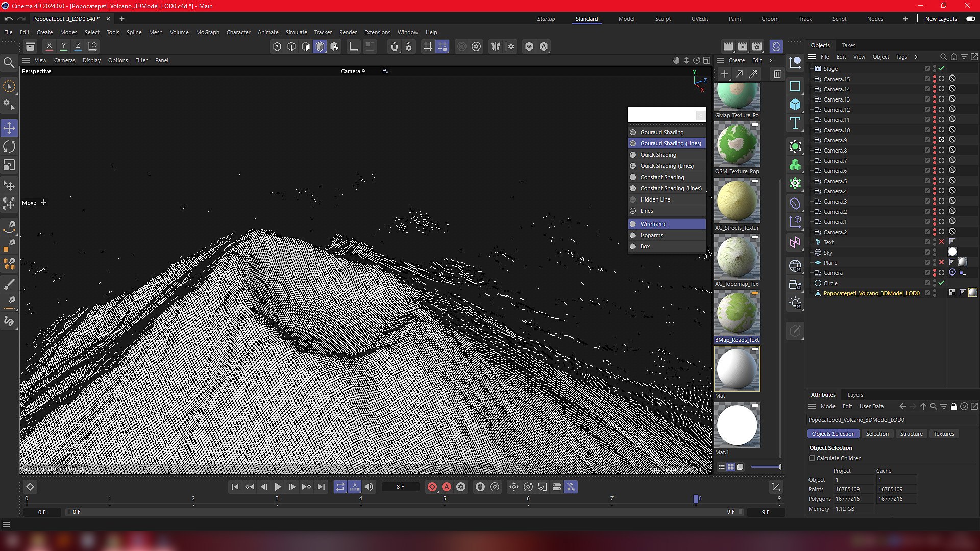Go to start of animation
Viewport: 980px width, 551px height.
tap(235, 487)
